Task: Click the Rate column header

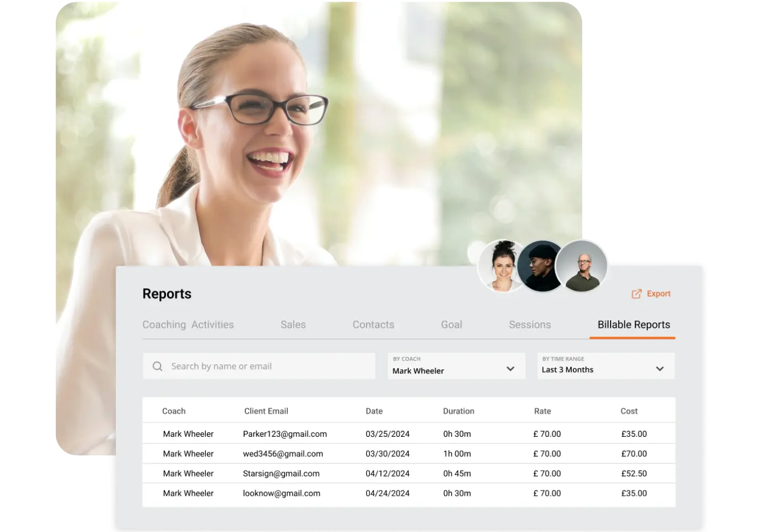Action: [543, 411]
